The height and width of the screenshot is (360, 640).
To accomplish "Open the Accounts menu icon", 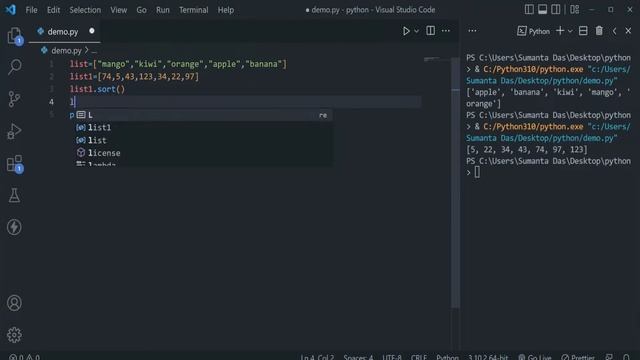I will point(14,303).
